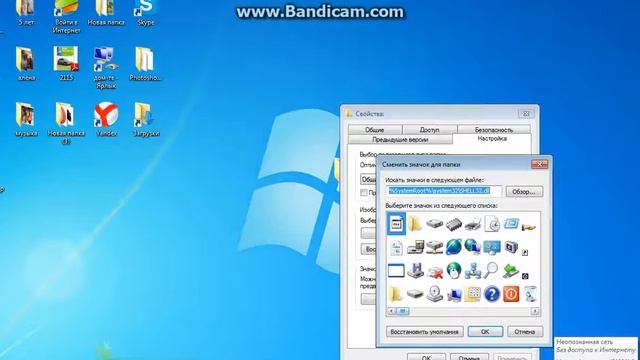Viewport: 640px width, 360px height.
Task: Open the Безопасность tab
Action: [x=494, y=129]
